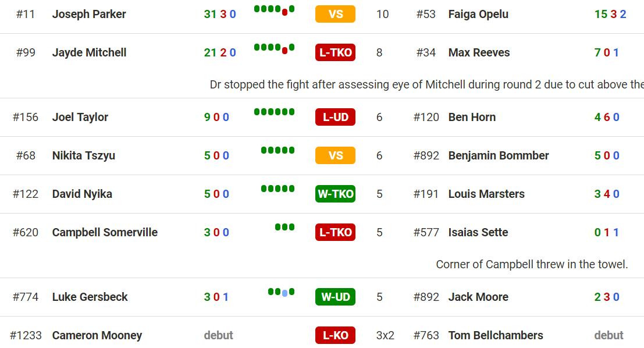Open Faiga Opelu's profile
The width and height of the screenshot is (644, 348).
478,14
